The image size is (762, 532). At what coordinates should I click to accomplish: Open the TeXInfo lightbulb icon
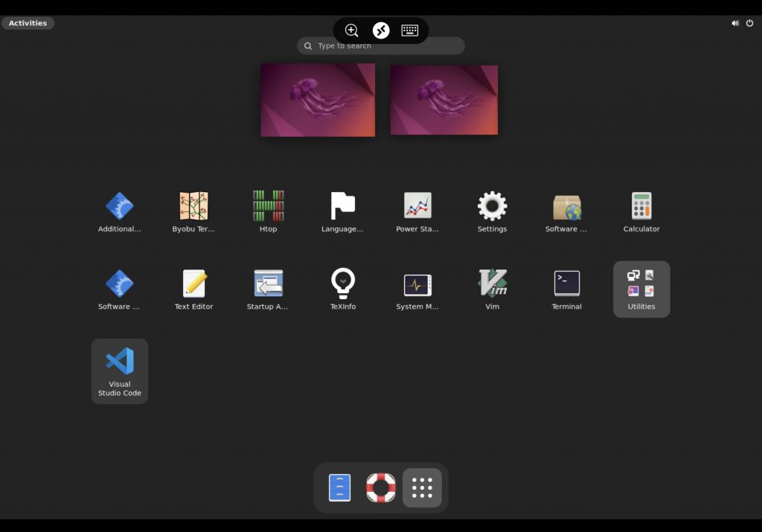click(342, 283)
